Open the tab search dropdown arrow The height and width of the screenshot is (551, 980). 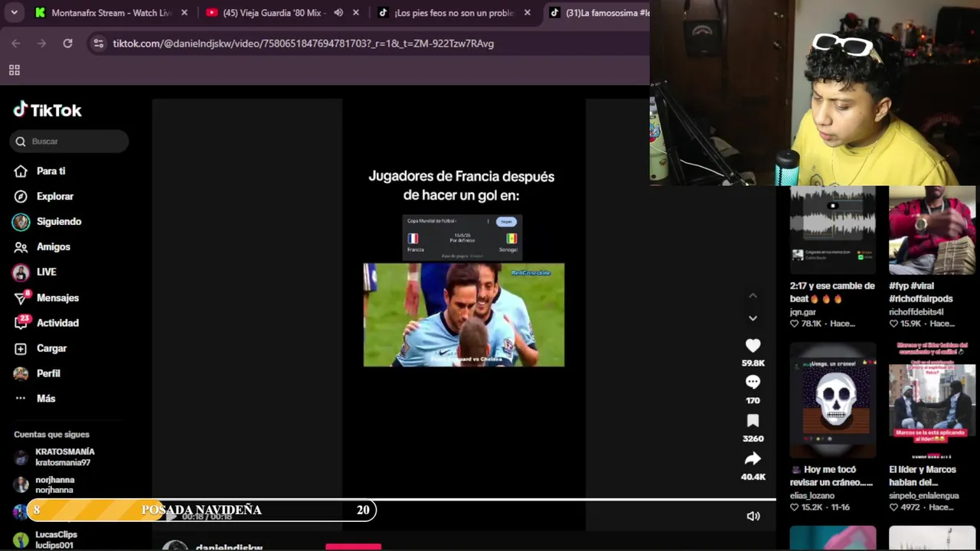(14, 12)
